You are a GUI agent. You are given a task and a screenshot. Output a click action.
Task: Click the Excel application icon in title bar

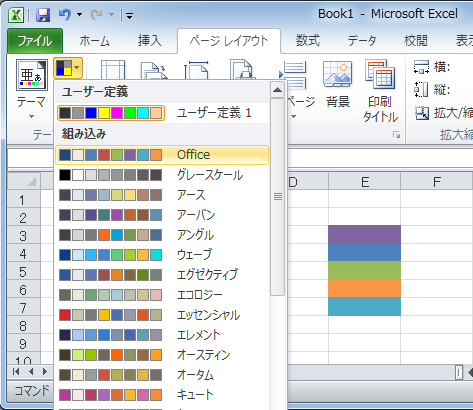tap(16, 15)
